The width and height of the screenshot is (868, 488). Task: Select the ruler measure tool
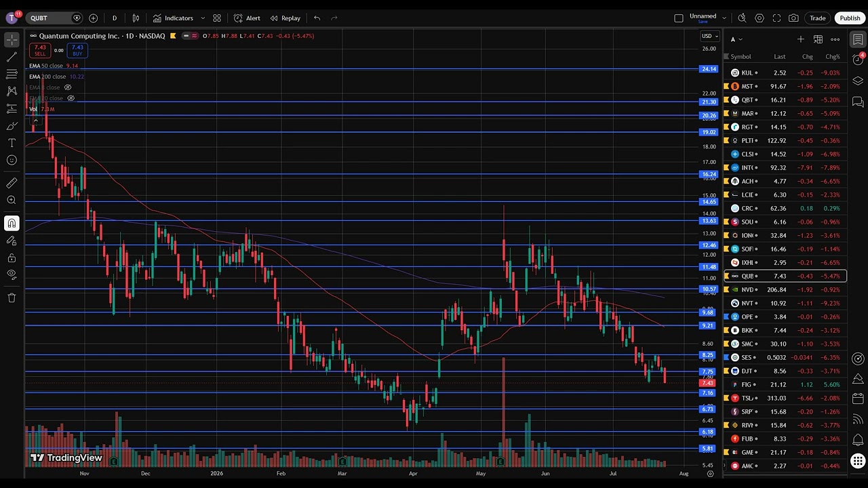pyautogui.click(x=12, y=183)
